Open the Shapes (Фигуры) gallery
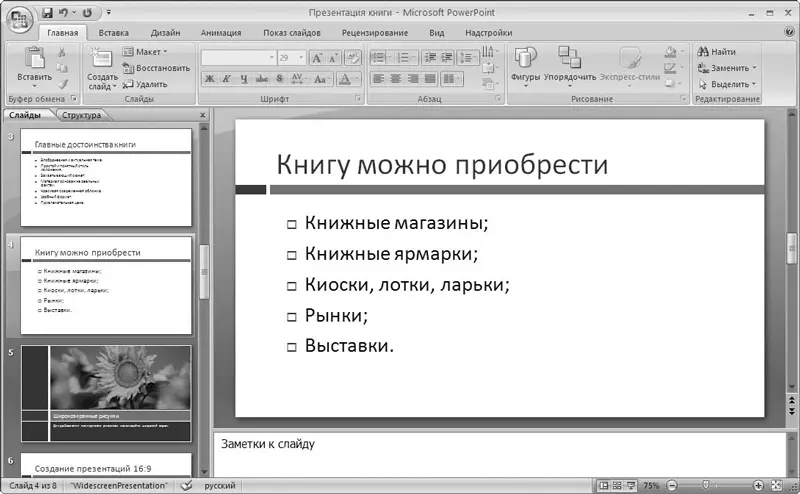This screenshot has width=800, height=494. coord(525,62)
